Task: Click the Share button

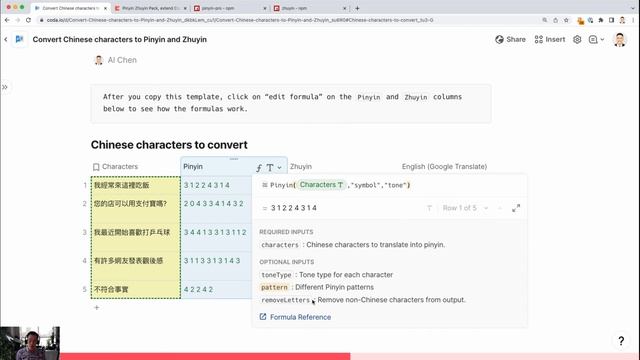Action: 510,40
